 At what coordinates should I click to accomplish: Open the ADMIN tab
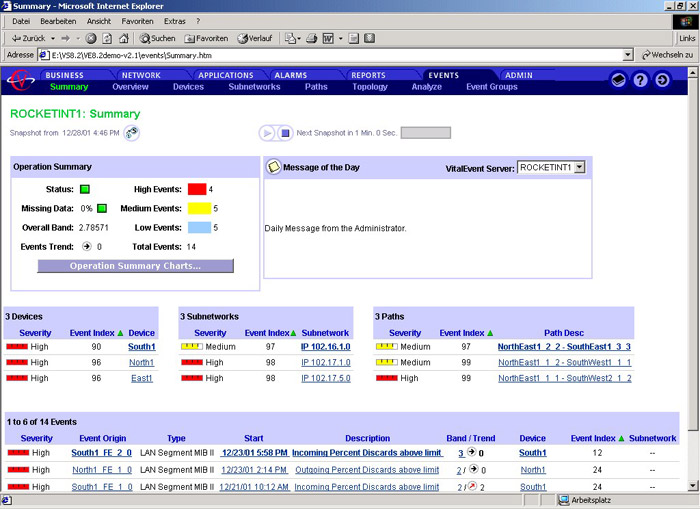(x=519, y=75)
